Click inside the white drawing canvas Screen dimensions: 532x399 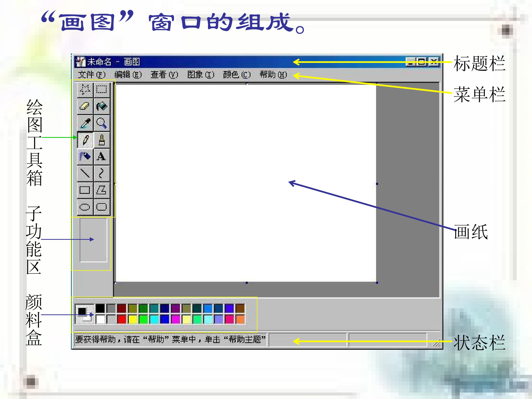[x=246, y=183]
